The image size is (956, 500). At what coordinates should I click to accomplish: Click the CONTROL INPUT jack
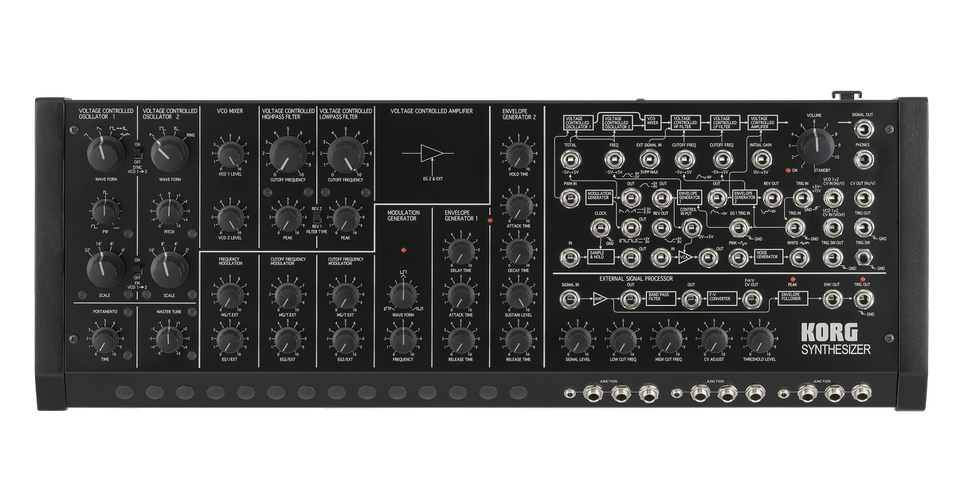point(691,227)
